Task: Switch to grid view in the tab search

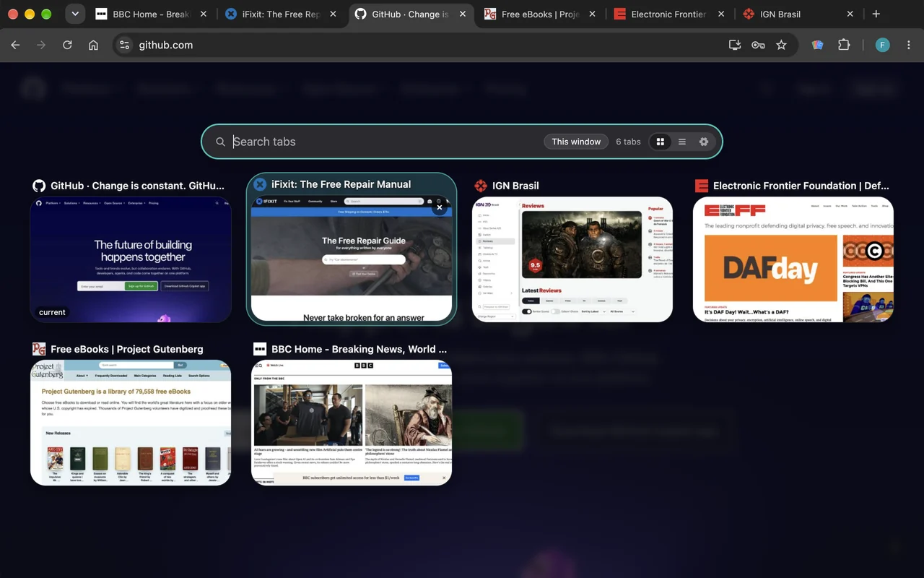Action: 660,142
